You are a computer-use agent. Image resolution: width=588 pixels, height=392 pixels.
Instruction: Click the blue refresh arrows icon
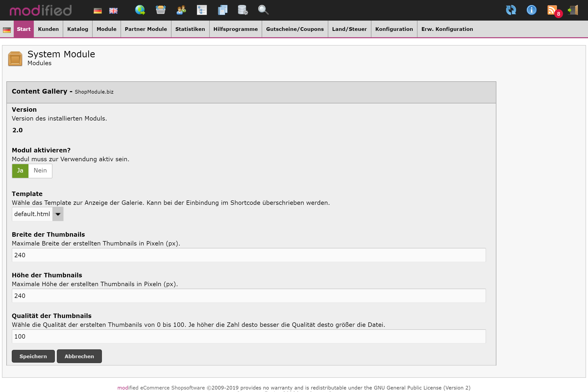tap(511, 10)
